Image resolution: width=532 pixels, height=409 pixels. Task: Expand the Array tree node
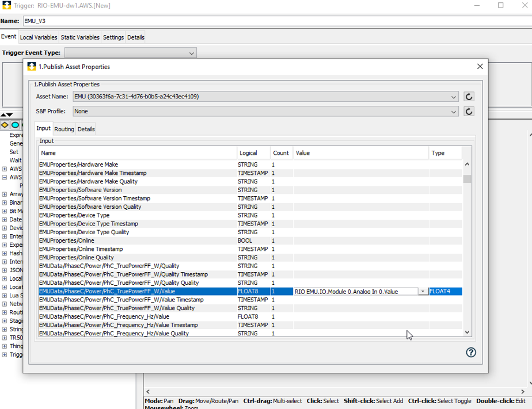[5, 194]
